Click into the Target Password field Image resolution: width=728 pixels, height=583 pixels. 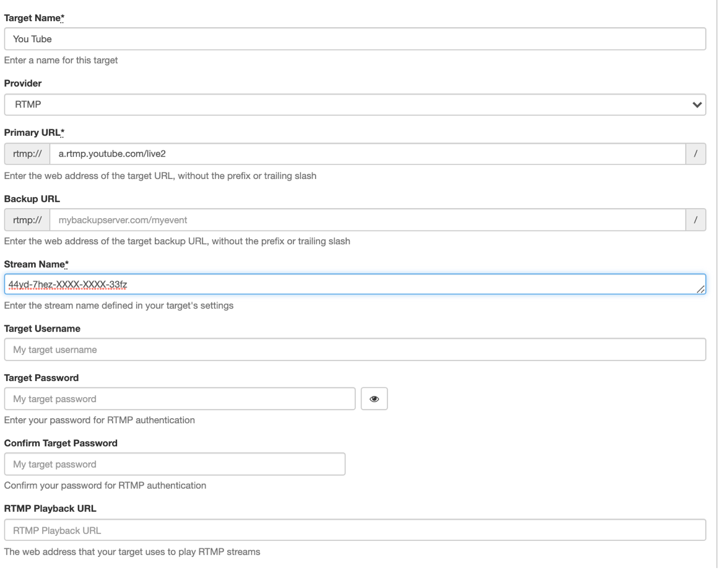point(180,399)
